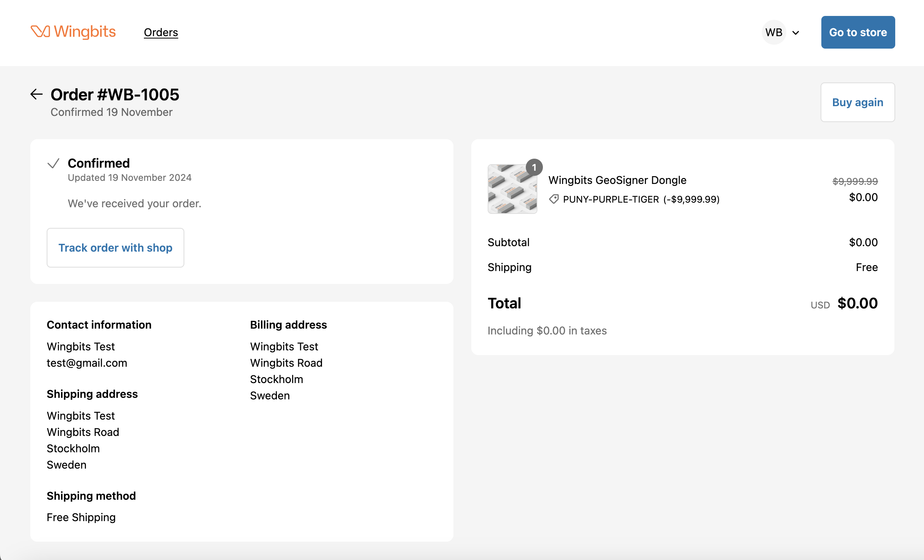
Task: Click the Confirmed checkmark icon
Action: [53, 163]
